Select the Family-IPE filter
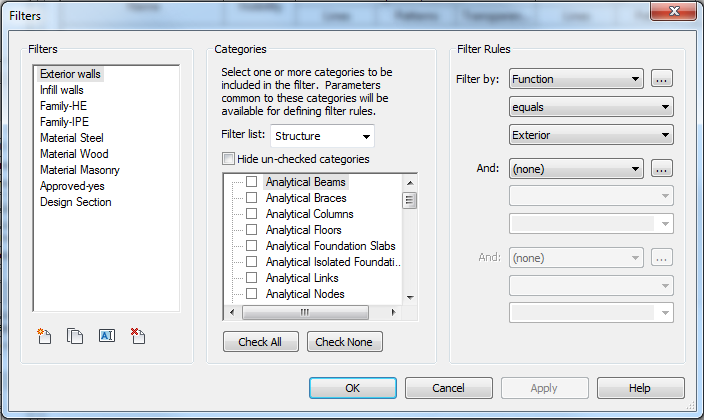Screen dimensions: 704x420 64,122
